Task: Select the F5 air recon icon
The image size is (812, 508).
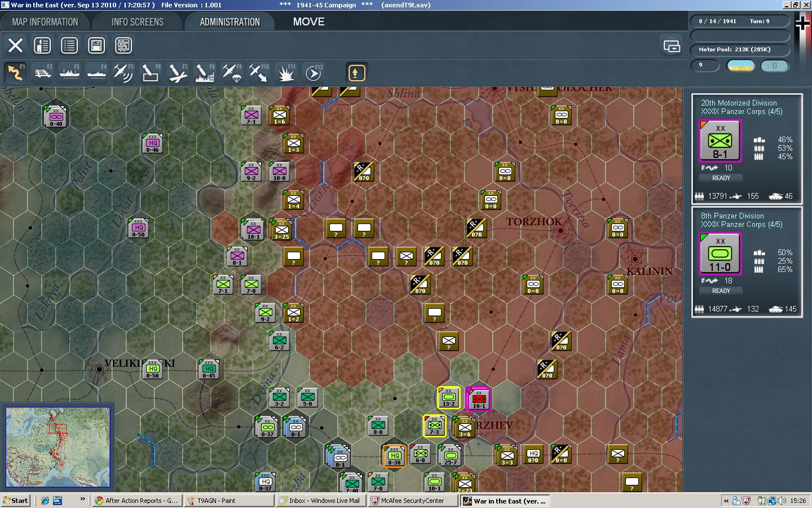Action: (x=123, y=73)
